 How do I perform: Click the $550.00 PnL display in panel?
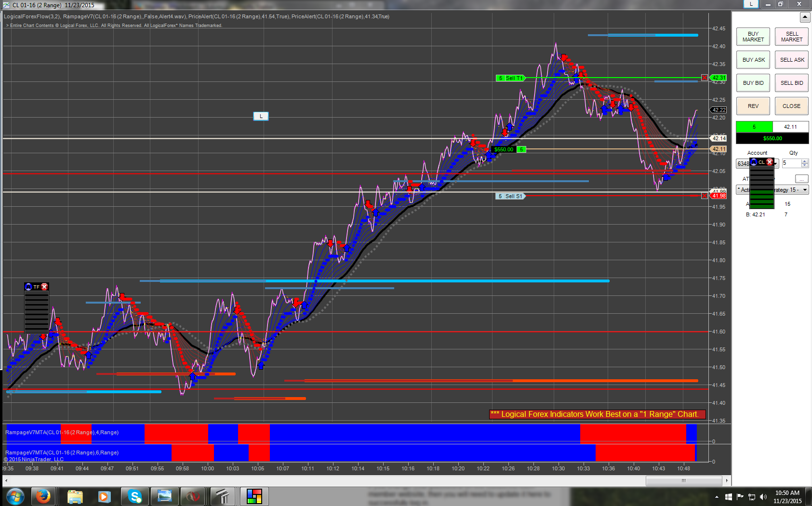[772, 138]
